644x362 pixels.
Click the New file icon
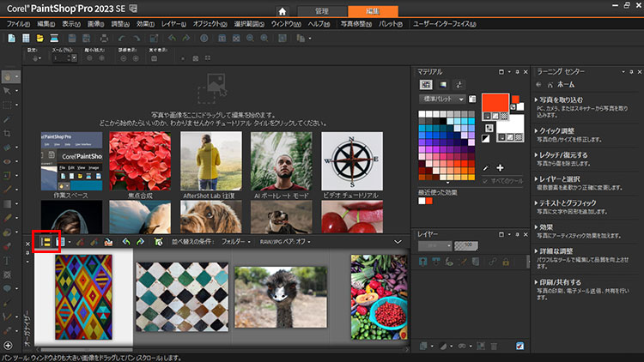(x=12, y=39)
